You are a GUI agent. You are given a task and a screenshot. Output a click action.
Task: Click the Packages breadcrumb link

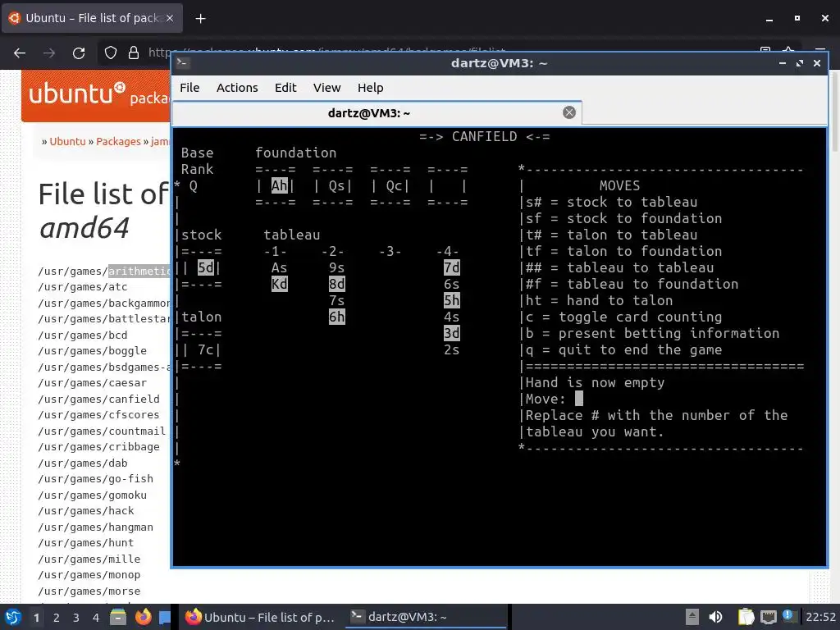[118, 141]
